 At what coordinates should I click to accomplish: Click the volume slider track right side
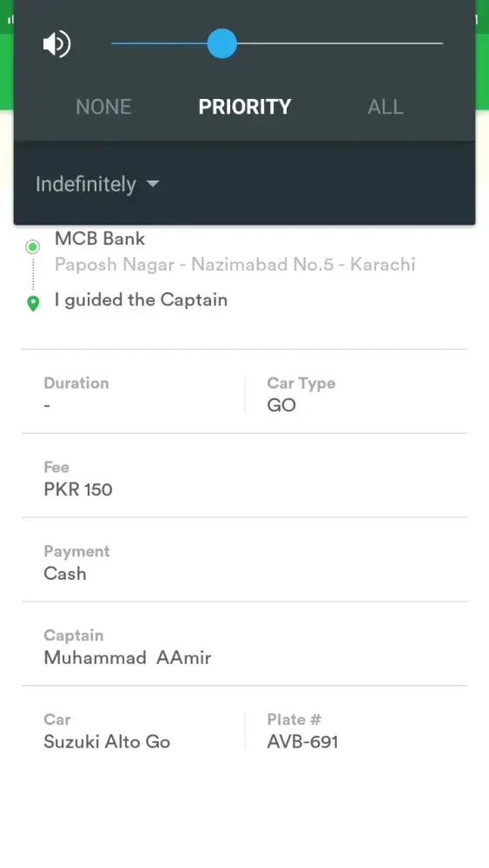coord(340,43)
